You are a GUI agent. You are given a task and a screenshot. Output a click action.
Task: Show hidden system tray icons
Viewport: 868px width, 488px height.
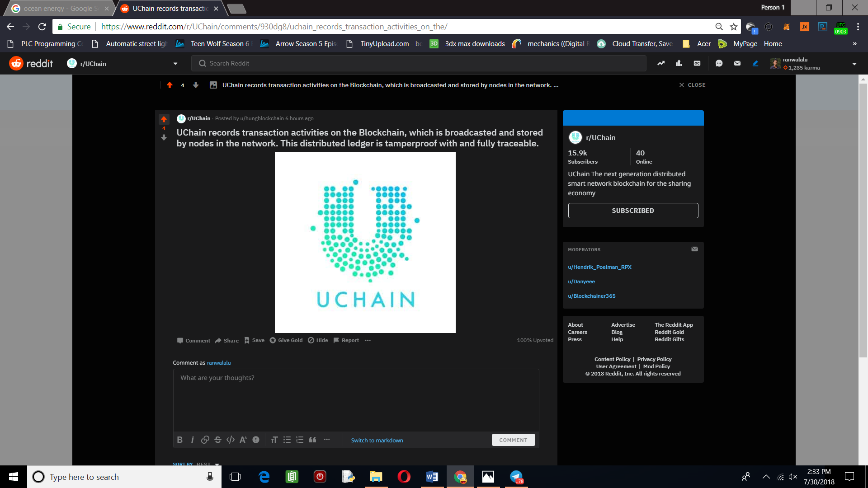tap(766, 477)
